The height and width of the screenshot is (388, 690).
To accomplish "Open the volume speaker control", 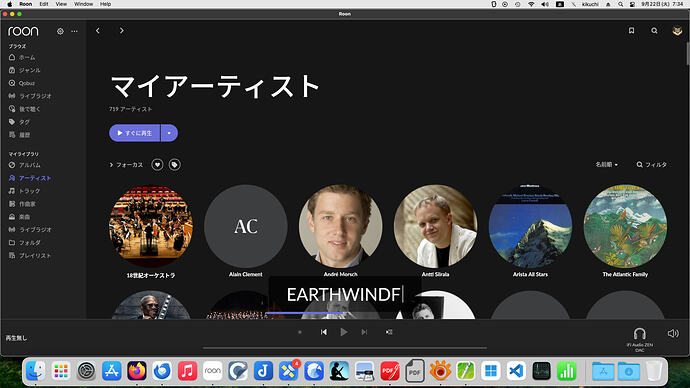I will tap(673, 333).
